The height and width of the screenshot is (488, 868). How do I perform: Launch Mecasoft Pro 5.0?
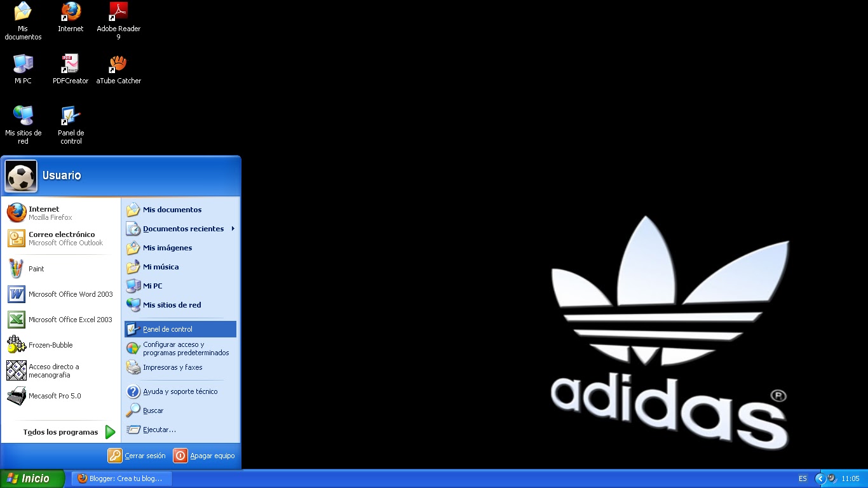tap(61, 396)
